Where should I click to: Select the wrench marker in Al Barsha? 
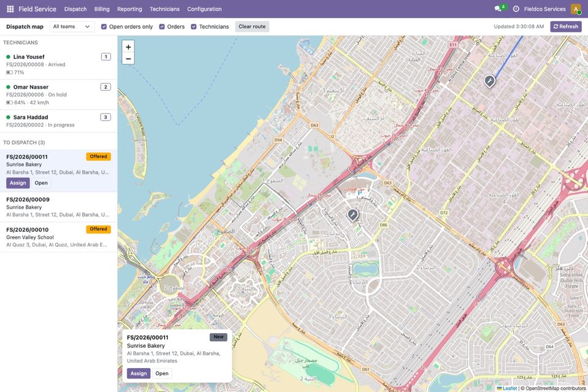(353, 215)
